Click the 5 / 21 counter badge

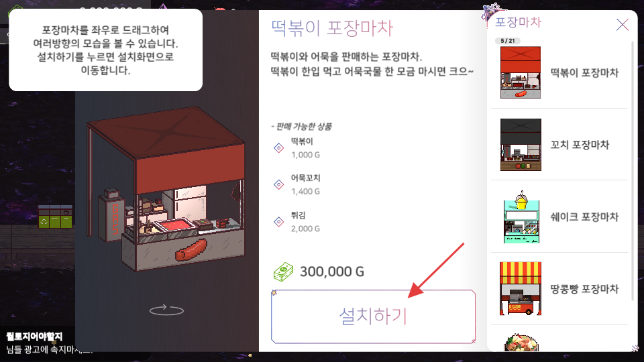508,41
